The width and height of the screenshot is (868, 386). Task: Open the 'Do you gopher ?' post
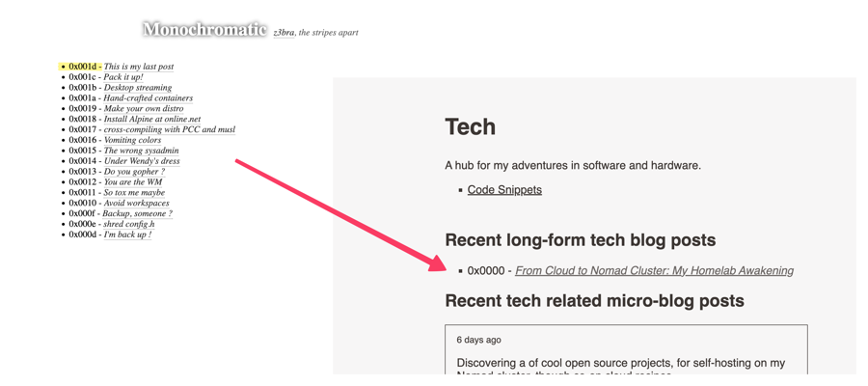click(x=134, y=172)
